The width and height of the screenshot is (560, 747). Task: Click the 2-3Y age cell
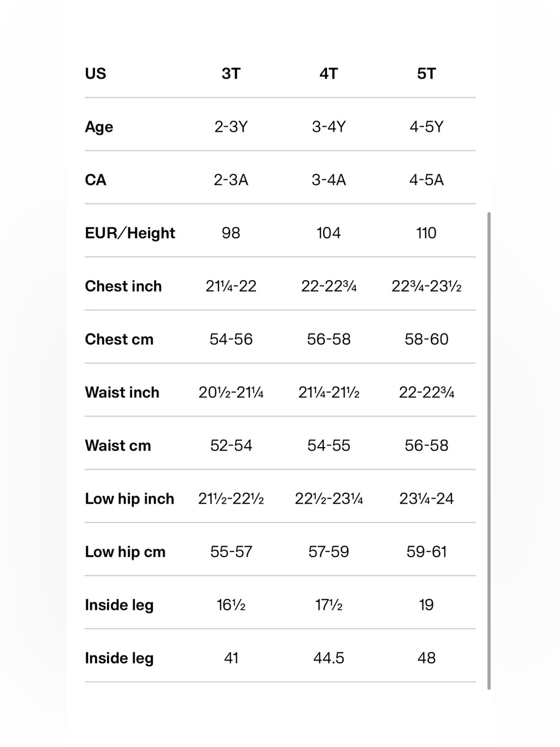coord(231,127)
